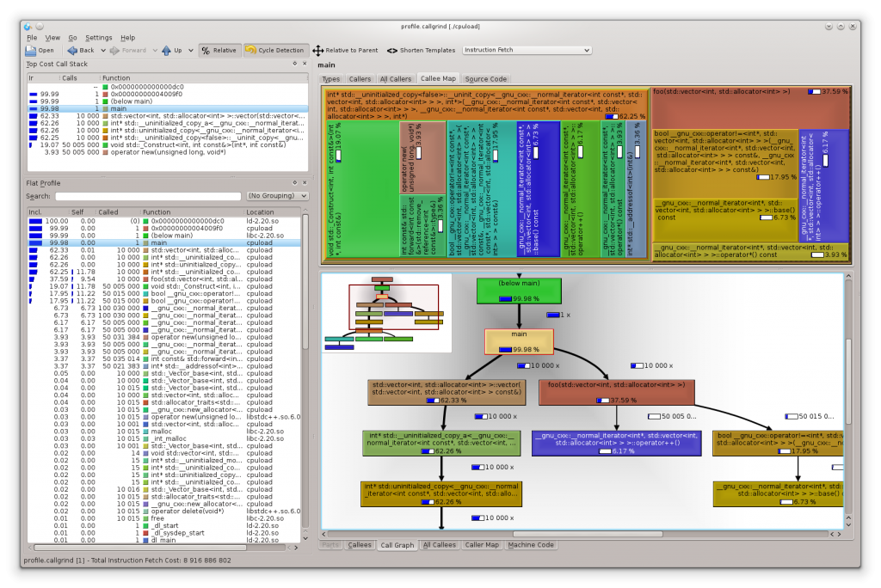Open the Up dropdown arrow

click(x=191, y=51)
